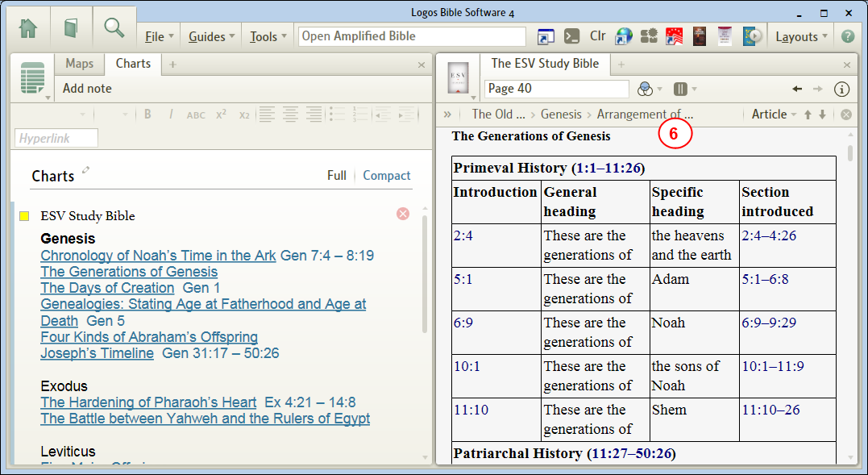Align text left

pyautogui.click(x=268, y=115)
